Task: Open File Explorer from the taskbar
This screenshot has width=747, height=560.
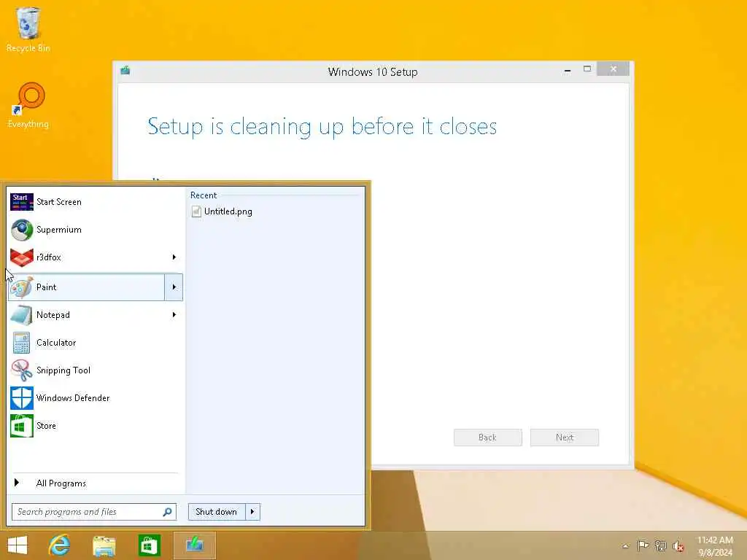Action: coord(104,545)
